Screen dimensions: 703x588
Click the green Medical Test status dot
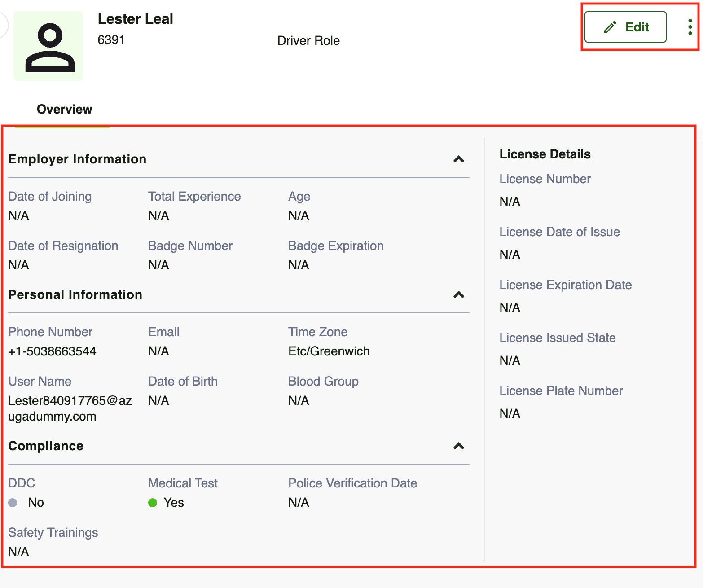coord(153,503)
